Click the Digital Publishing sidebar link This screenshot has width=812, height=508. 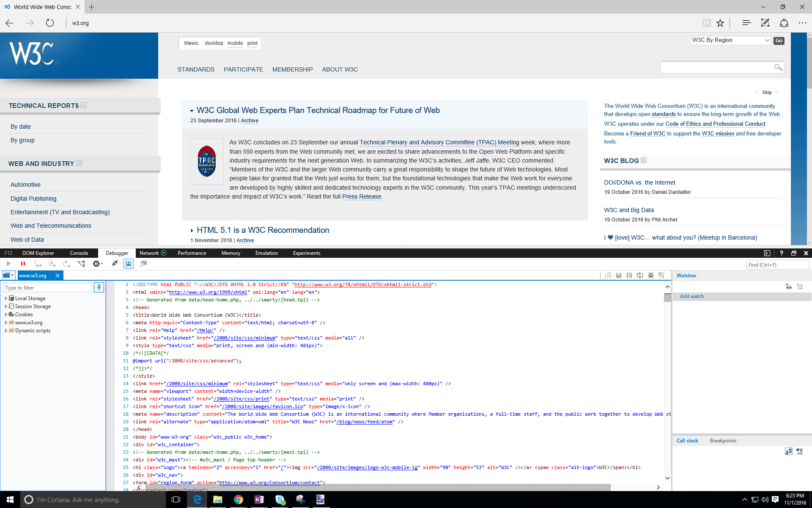pyautogui.click(x=33, y=199)
